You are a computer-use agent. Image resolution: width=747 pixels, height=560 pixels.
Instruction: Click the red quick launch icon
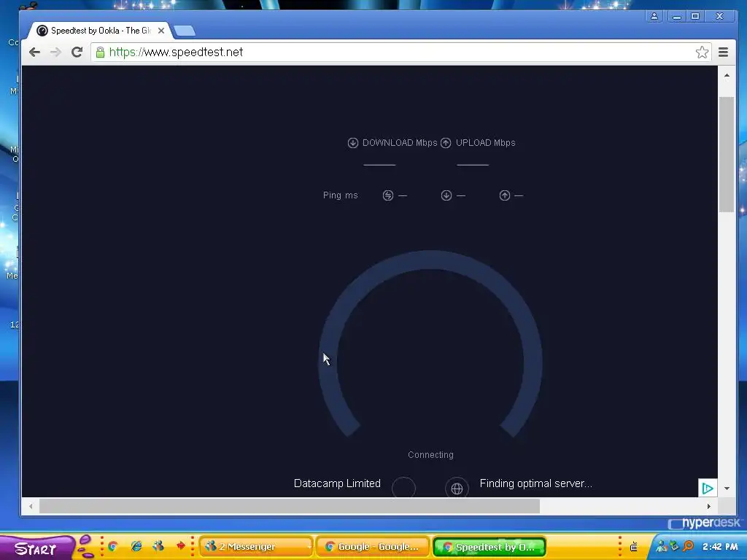[x=181, y=546]
